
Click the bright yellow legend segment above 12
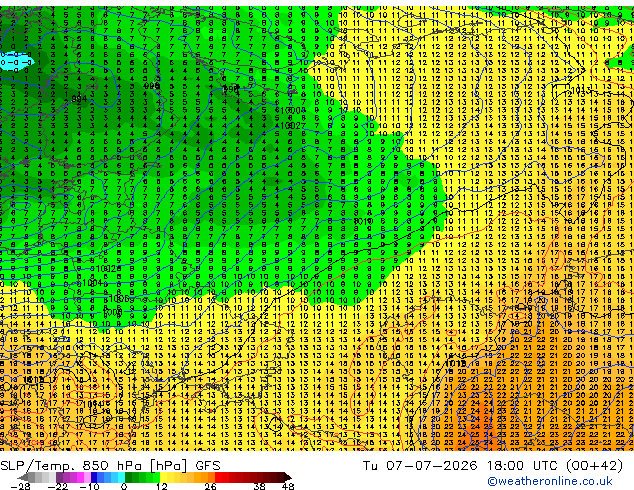[x=163, y=477]
